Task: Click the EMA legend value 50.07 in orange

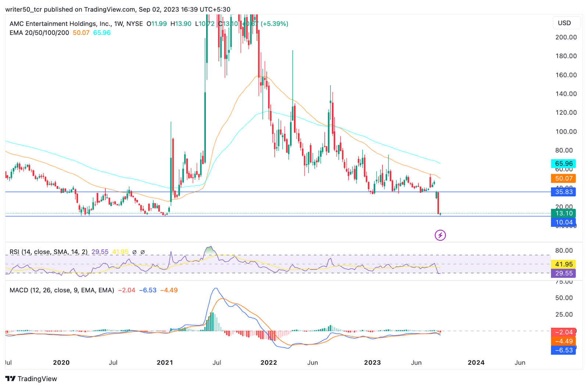Action: point(81,33)
